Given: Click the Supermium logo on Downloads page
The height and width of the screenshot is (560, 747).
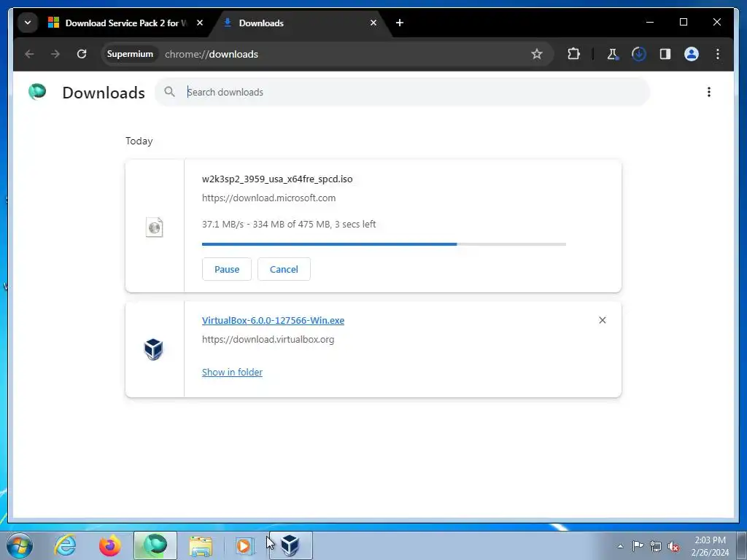Looking at the screenshot, I should (x=37, y=91).
